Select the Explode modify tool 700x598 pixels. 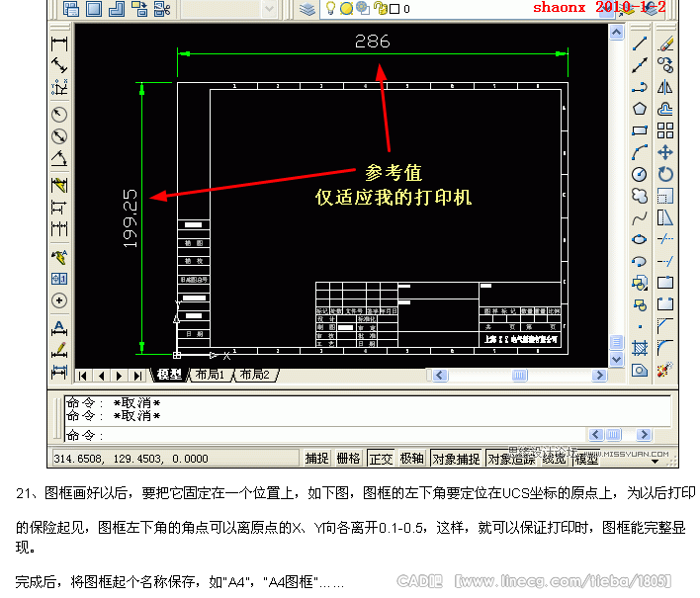[x=665, y=370]
